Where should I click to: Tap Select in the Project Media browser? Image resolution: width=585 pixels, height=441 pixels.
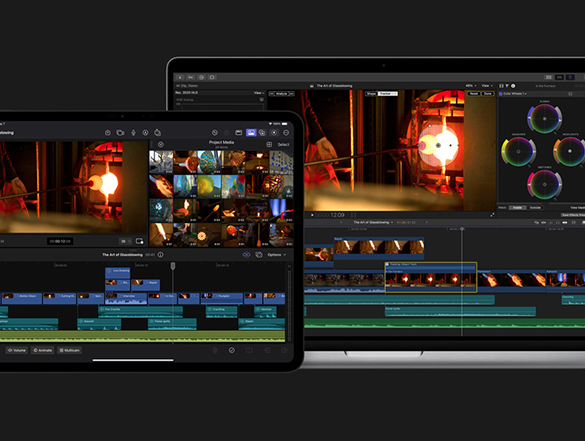point(283,144)
